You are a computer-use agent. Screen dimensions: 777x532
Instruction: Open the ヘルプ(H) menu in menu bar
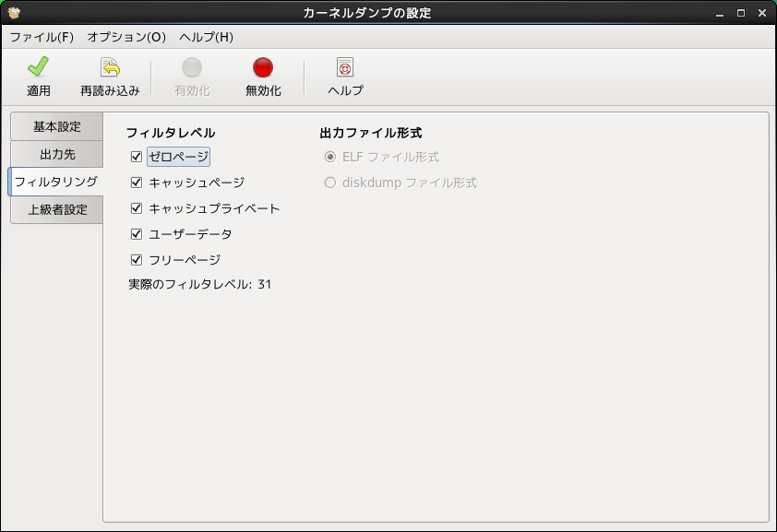(206, 37)
